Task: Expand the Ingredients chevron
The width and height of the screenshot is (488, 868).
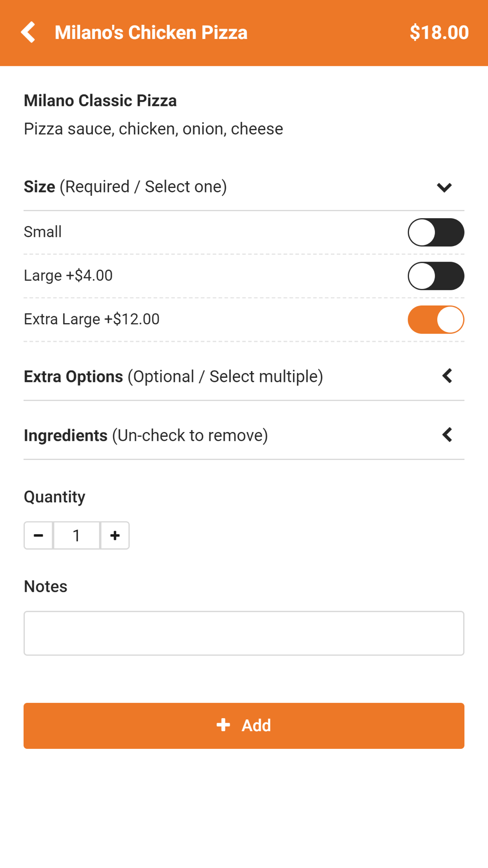Action: click(x=447, y=434)
